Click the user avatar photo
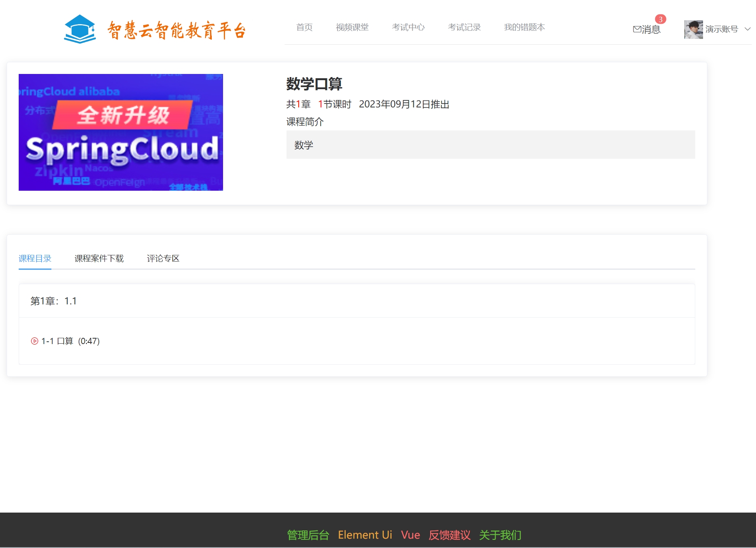756x548 pixels. click(x=693, y=30)
